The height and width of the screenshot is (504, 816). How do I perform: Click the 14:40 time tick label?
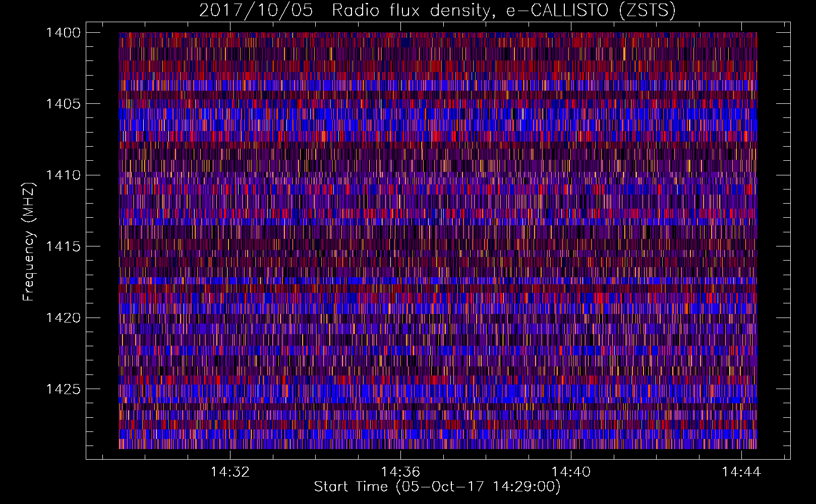tap(571, 472)
